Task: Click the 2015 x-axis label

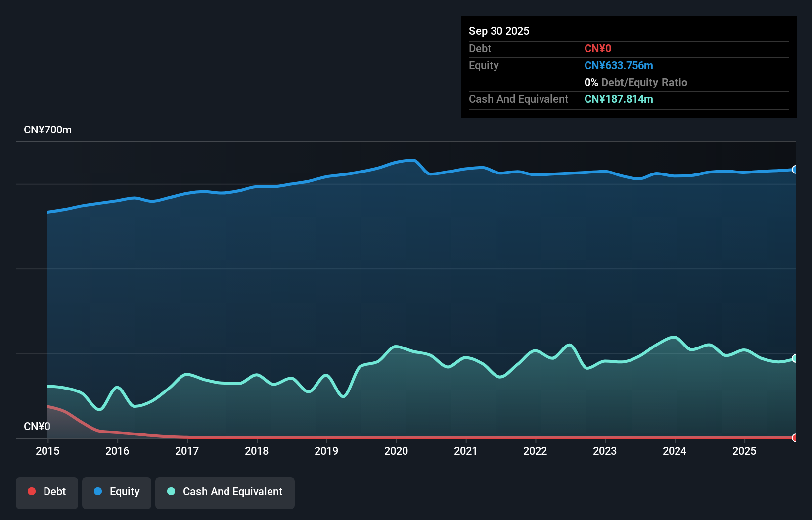Action: (x=47, y=451)
